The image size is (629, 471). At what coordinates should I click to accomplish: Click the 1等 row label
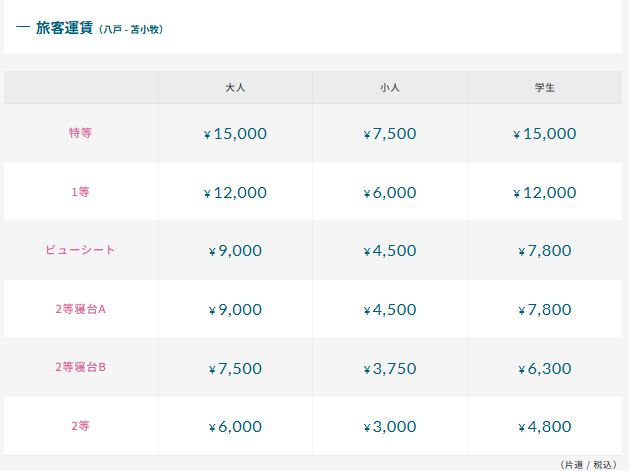(81, 192)
